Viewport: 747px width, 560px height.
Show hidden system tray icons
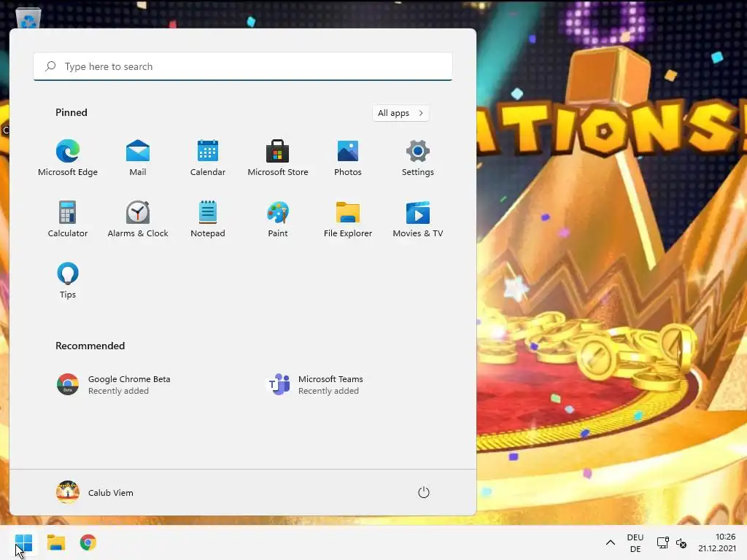(x=611, y=542)
